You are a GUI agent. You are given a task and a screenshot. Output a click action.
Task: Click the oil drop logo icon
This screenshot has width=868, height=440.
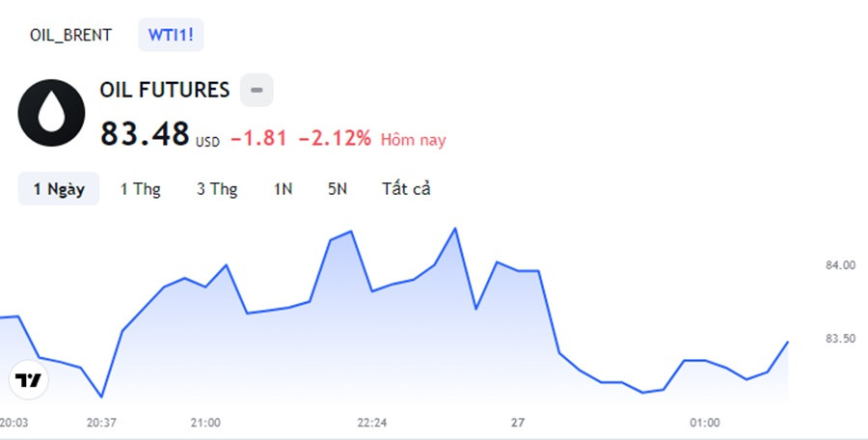[51, 113]
